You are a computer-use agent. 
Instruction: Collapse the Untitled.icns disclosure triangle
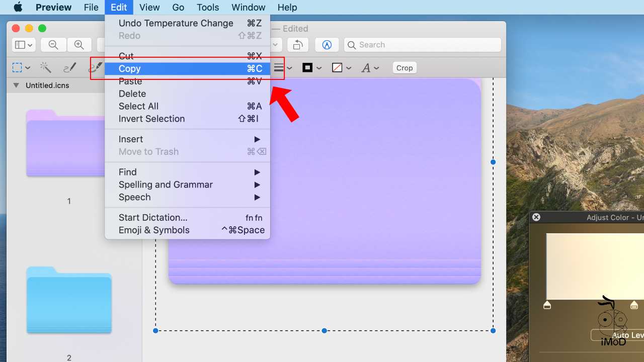(16, 85)
